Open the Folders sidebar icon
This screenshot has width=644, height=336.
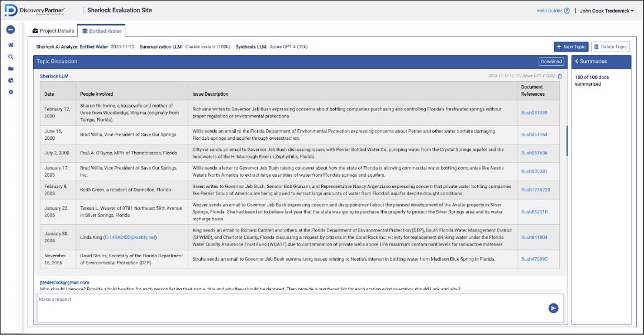point(11,69)
